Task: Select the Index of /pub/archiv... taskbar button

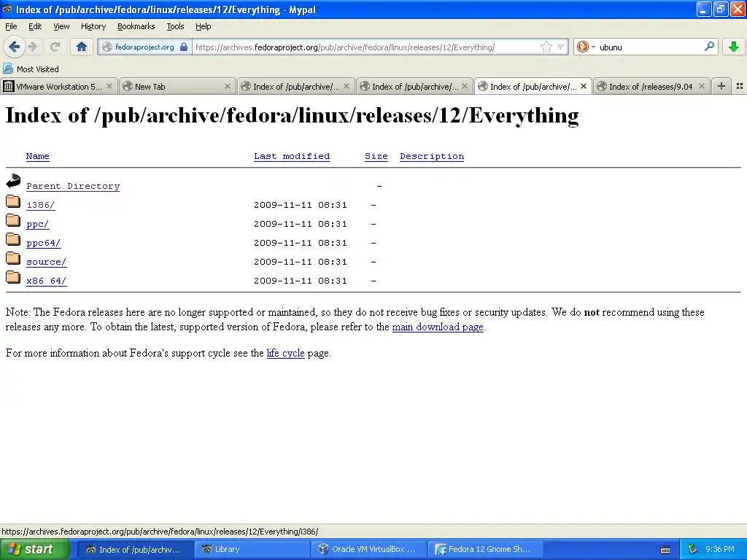Action: tap(135, 550)
